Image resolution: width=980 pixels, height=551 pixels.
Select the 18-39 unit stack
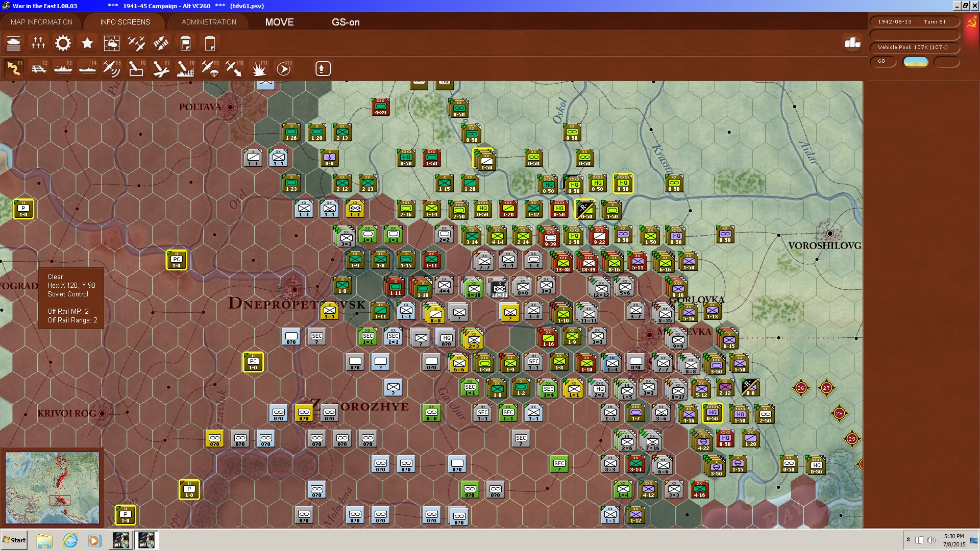tap(587, 262)
